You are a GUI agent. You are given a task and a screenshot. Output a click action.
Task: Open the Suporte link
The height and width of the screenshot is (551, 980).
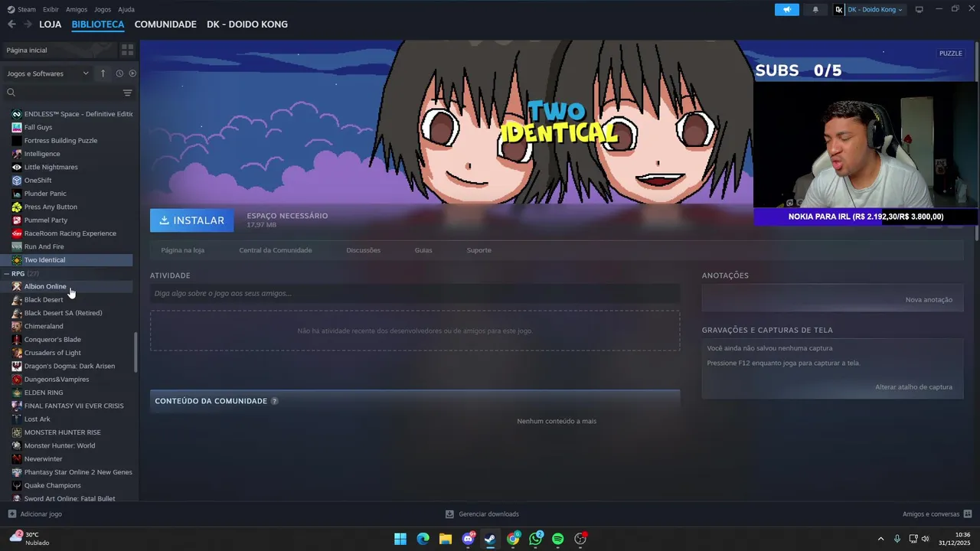479,250
